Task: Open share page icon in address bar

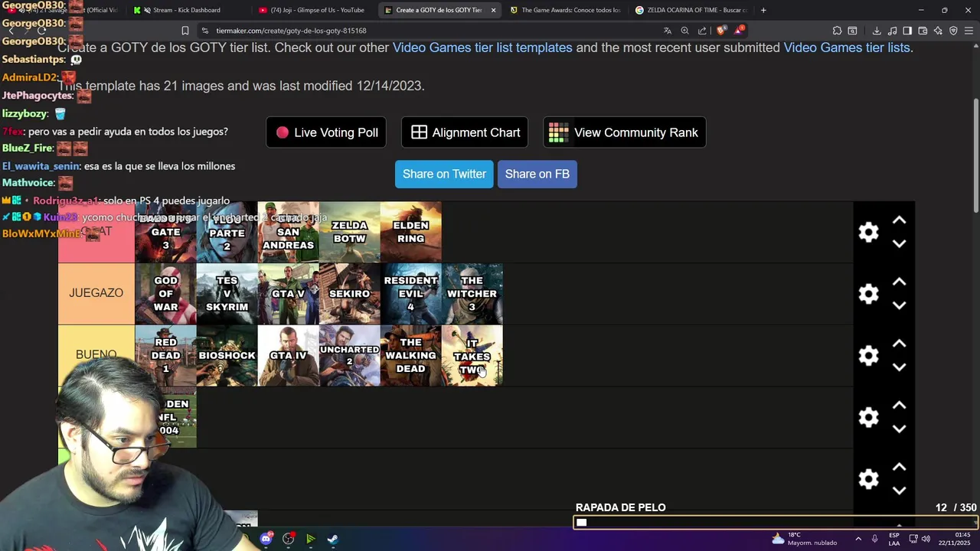Action: tap(702, 31)
